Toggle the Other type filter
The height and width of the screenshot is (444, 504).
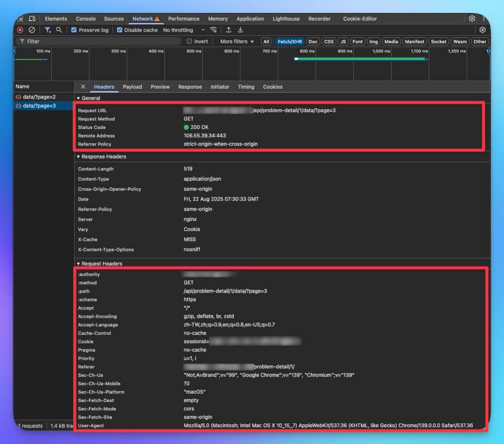tap(480, 41)
